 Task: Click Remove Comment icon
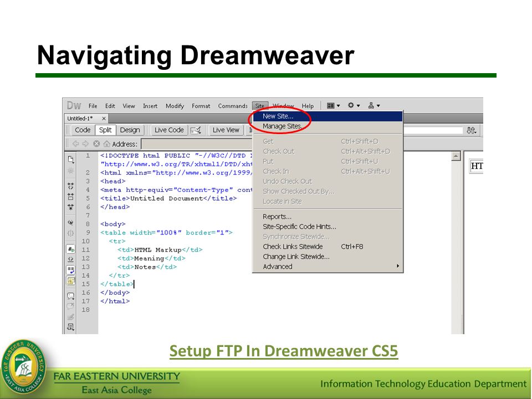(70, 306)
